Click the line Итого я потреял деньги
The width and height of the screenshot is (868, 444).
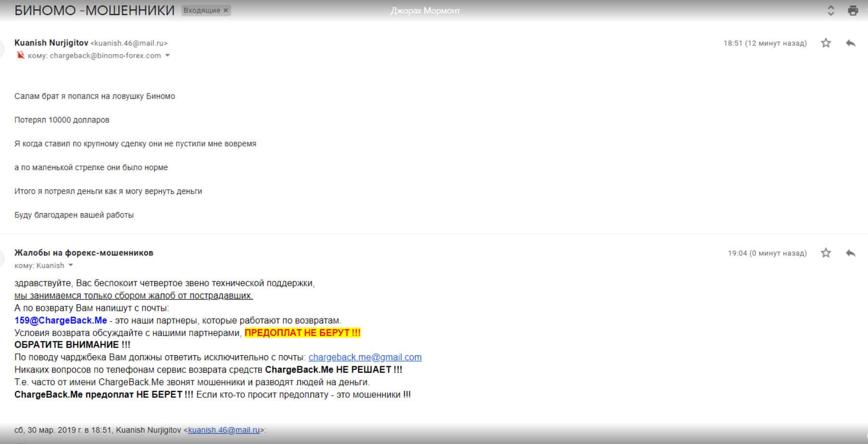click(x=108, y=191)
